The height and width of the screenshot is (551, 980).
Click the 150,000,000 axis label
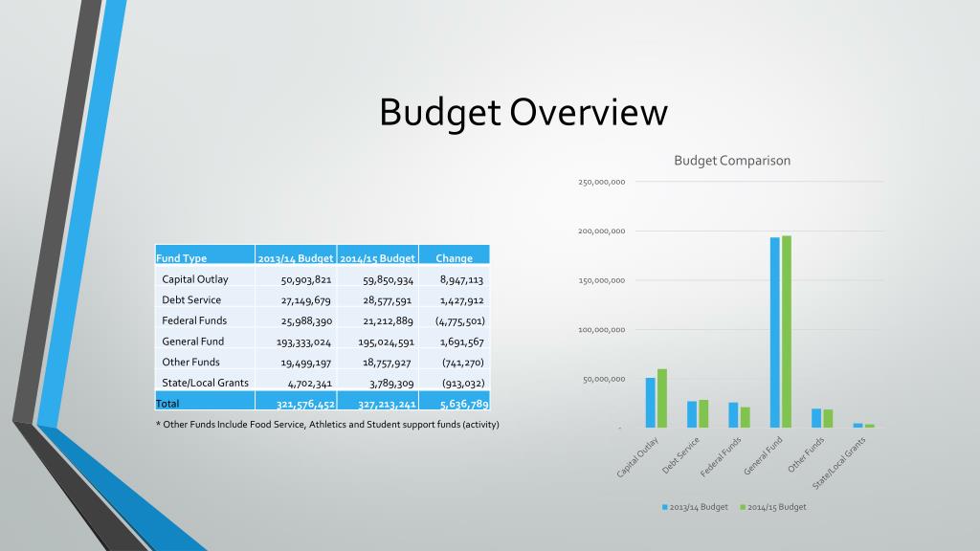[x=601, y=280]
